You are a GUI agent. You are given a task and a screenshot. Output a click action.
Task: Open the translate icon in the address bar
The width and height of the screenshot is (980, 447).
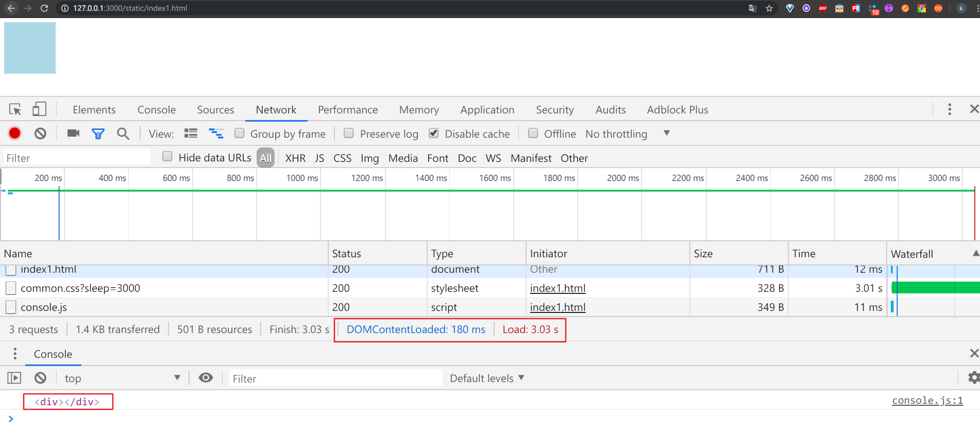pyautogui.click(x=753, y=8)
